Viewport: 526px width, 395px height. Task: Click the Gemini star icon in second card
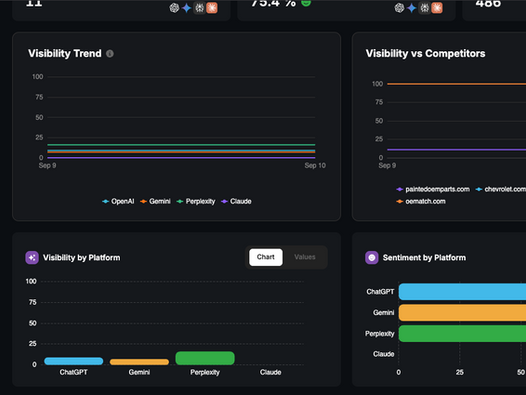412,8
